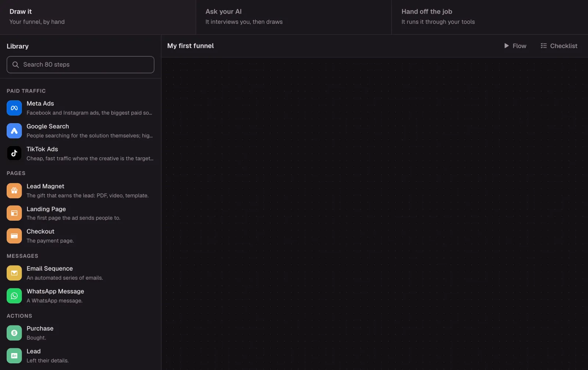Switch to Hand off the job tab

(x=490, y=17)
